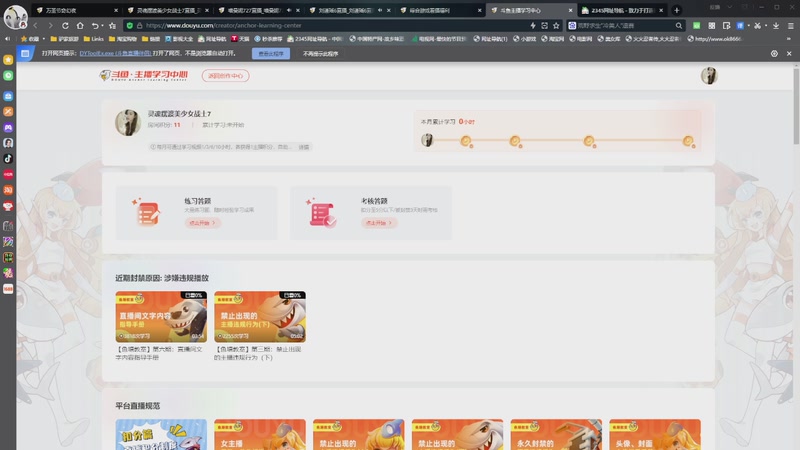Open the 03:04 tutorial video thumbnail
Viewport: 800px width, 450px height.
161,316
